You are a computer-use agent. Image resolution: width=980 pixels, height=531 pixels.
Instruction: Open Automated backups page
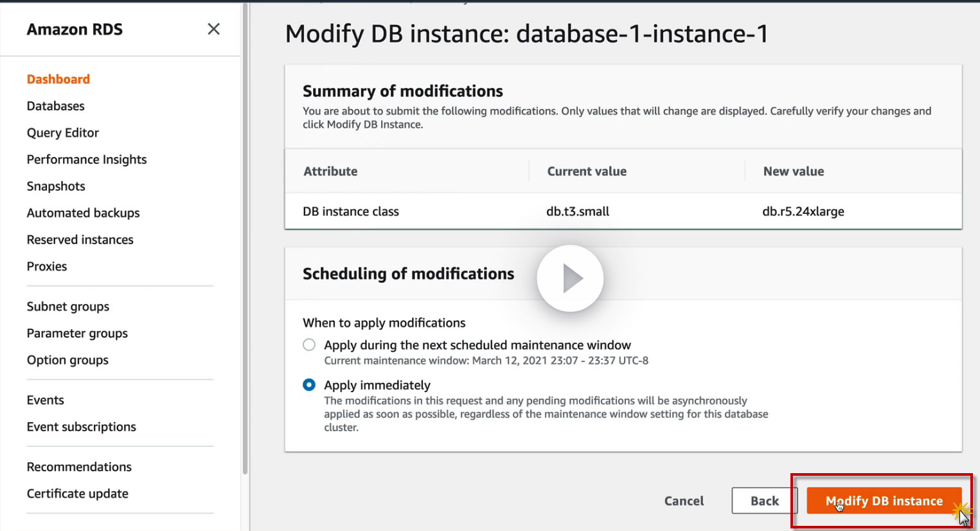pyautogui.click(x=84, y=213)
